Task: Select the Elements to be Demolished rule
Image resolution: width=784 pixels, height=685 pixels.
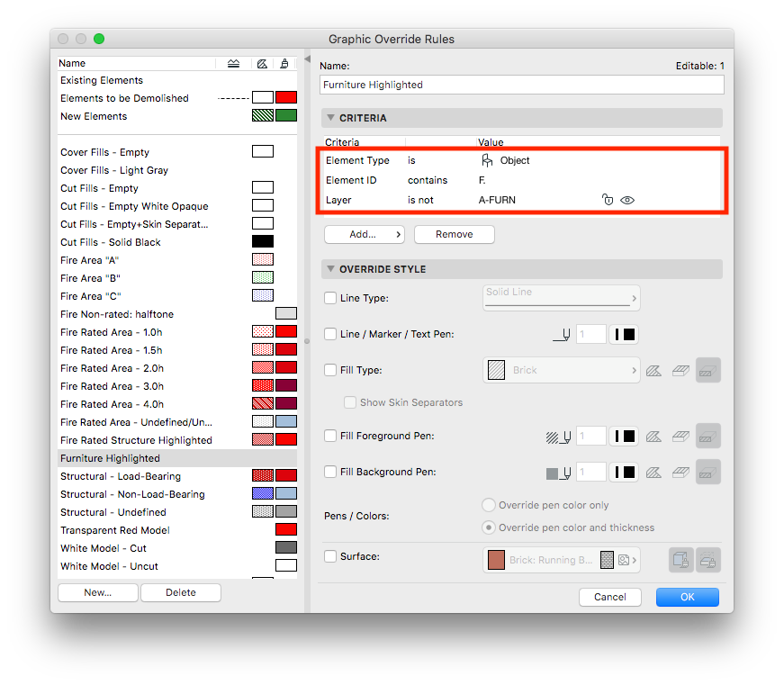Action: (177, 98)
